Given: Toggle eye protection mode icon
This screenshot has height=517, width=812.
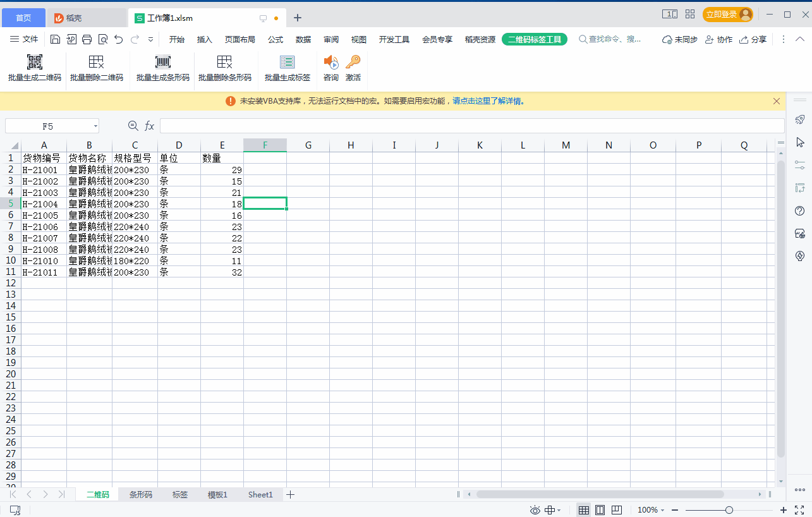Looking at the screenshot, I should click(535, 510).
